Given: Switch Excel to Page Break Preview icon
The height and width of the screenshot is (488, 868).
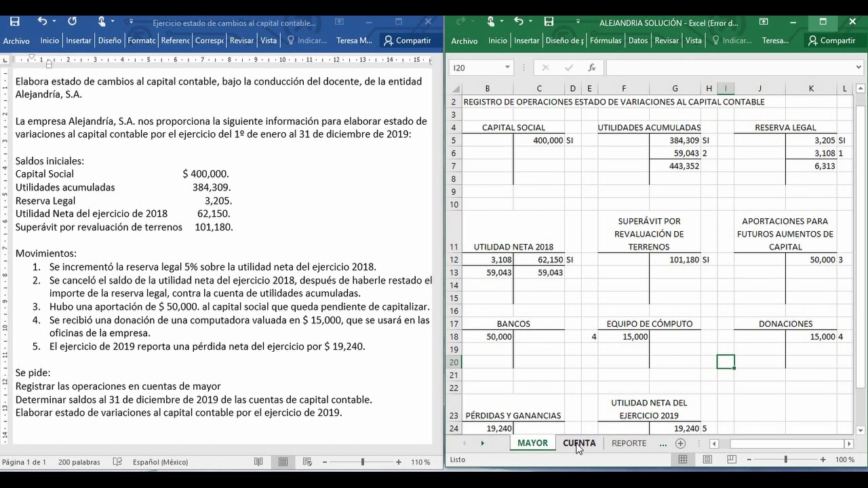Looking at the screenshot, I should coord(732,460).
